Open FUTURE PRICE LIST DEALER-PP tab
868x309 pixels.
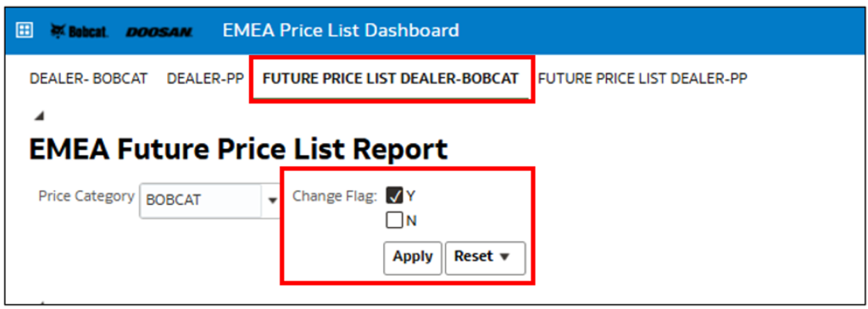tap(643, 79)
